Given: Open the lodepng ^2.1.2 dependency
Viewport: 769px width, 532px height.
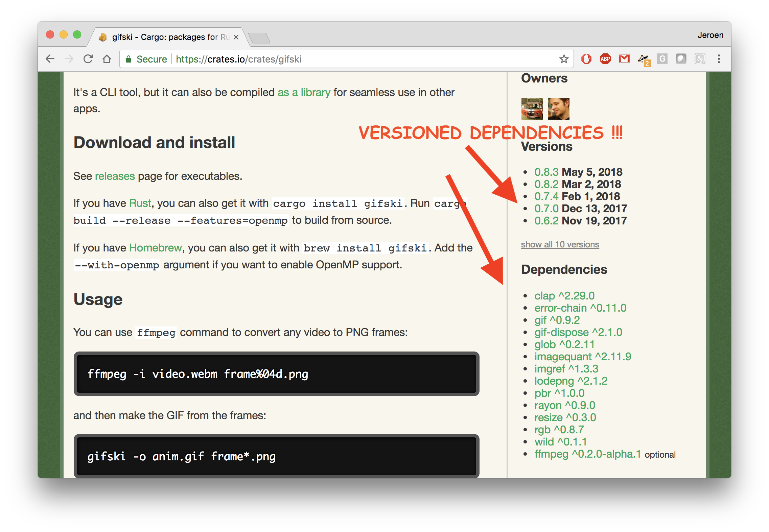Looking at the screenshot, I should (571, 381).
